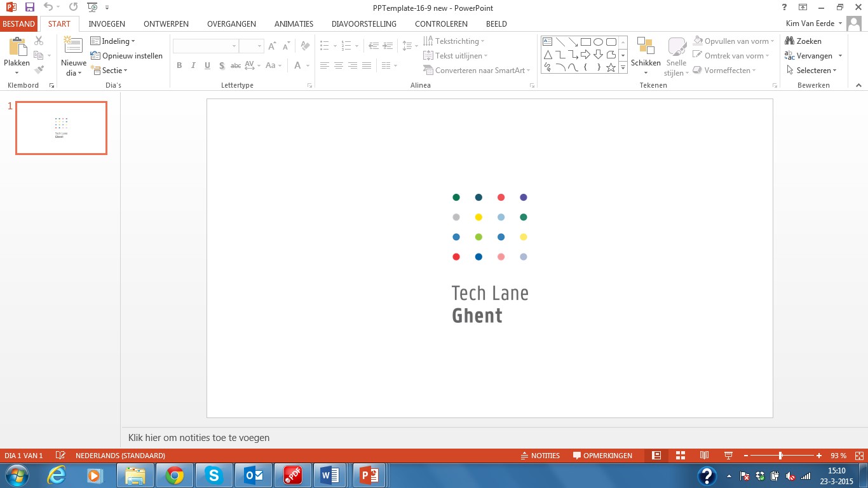Viewport: 868px width, 488px height.
Task: Toggle text Shadow formatting
Action: tap(221, 65)
